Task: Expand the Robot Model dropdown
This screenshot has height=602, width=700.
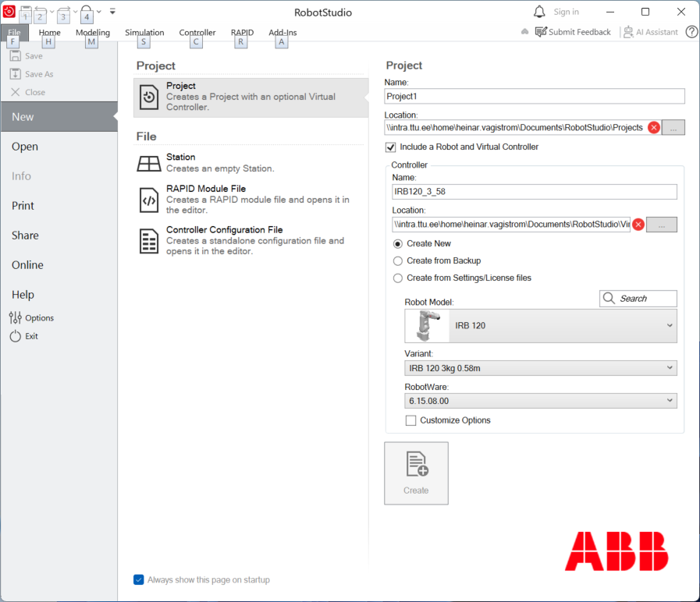Action: click(x=669, y=325)
